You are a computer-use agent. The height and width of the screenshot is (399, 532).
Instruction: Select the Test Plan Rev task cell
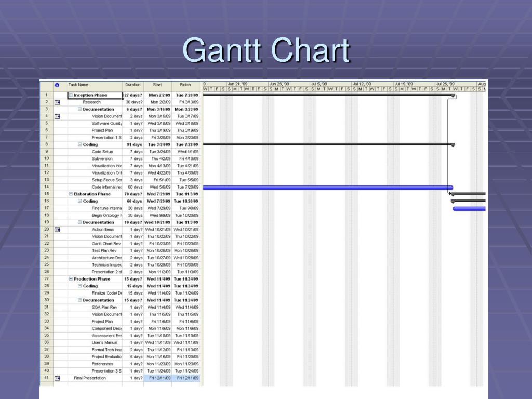(95, 251)
